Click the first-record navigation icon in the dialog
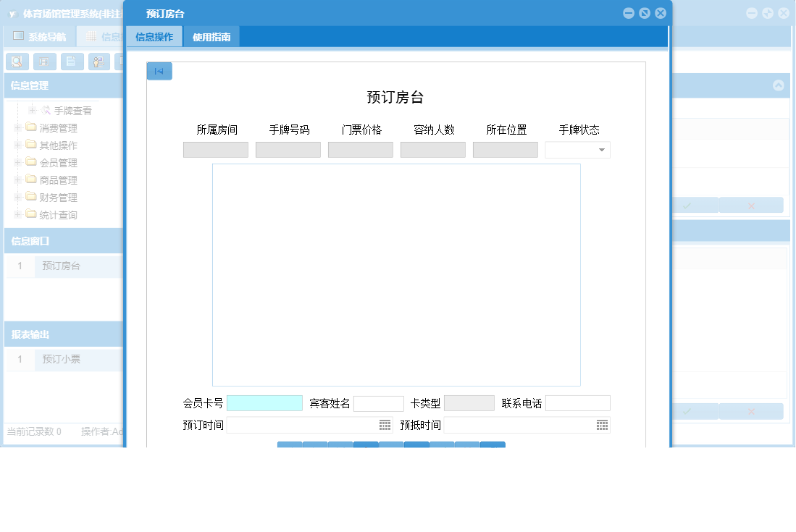The width and height of the screenshot is (796, 532). (x=159, y=71)
